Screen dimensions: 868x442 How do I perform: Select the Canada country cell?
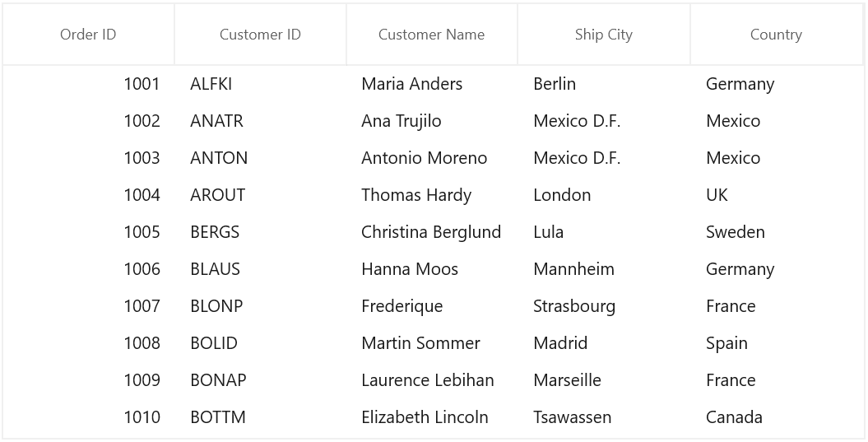pos(776,417)
